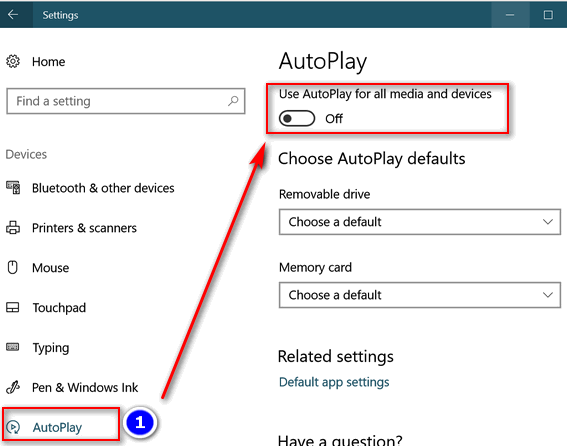Toggle Use AutoPlay for all media switch
This screenshot has height=446, width=567.
(x=297, y=118)
